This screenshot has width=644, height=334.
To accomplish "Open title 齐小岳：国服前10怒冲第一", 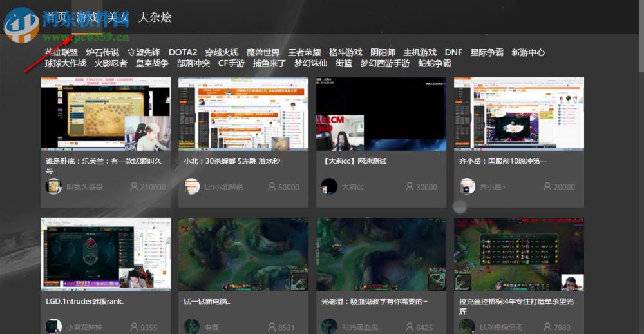I will point(503,161).
